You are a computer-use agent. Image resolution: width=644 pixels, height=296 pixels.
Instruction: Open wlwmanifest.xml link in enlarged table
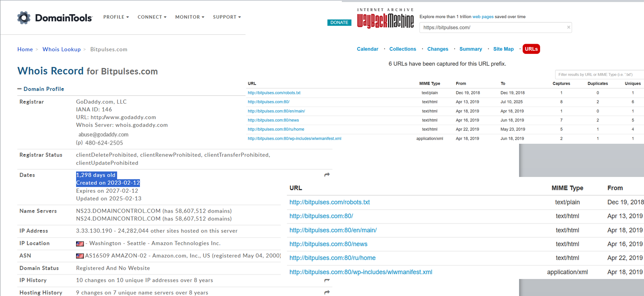coord(361,272)
